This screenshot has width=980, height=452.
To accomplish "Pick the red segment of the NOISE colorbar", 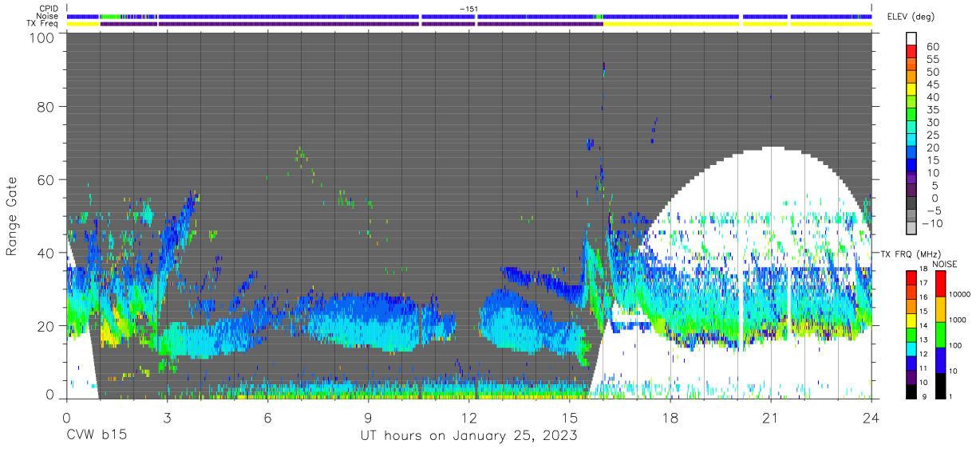I will click(940, 284).
